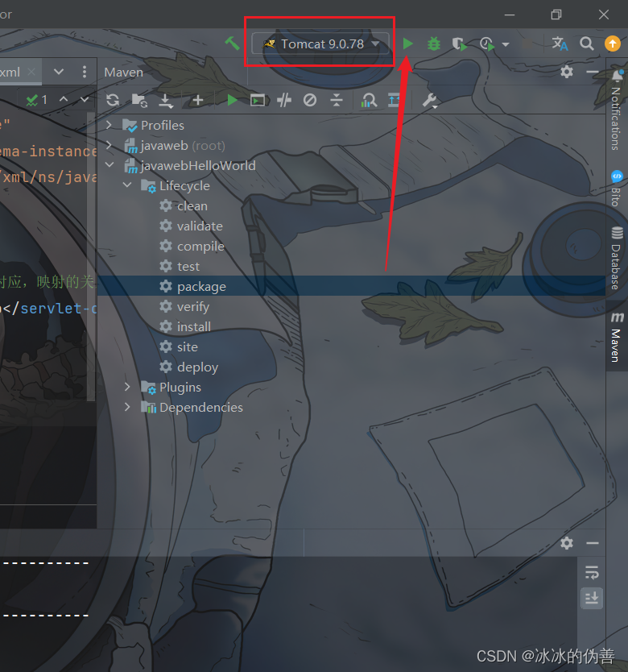Viewport: 628px width, 672px height.
Task: Open Search Everywhere magnifier icon
Action: click(586, 44)
